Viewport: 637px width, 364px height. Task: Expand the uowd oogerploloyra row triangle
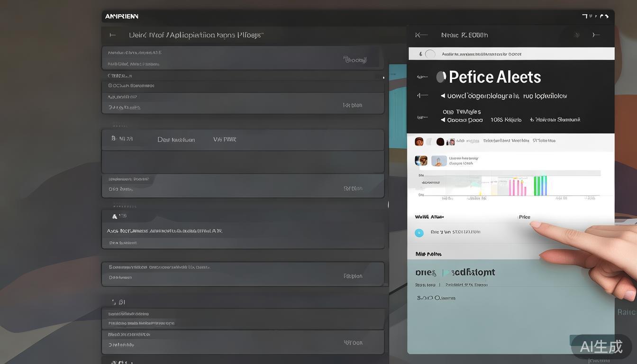[x=443, y=96]
